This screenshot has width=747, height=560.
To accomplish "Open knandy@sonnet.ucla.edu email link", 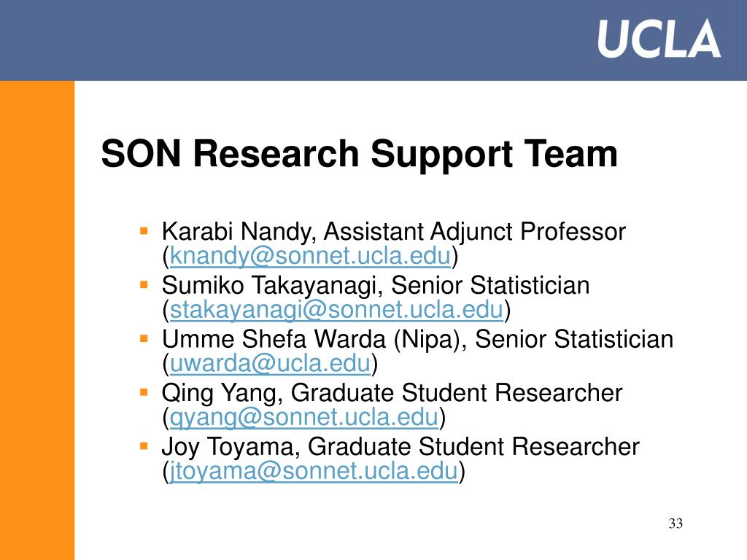I will tap(310, 256).
